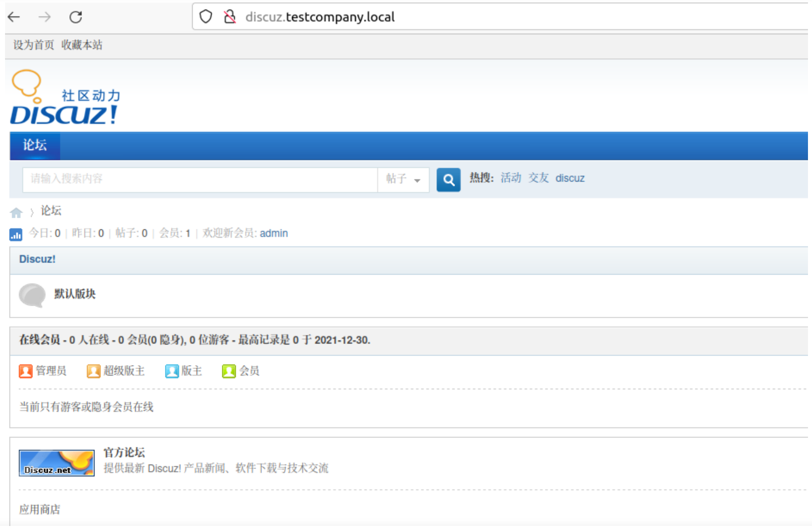Screen dimensions: 812x528
Task: Click the 提供最新 Discuz! 产品新闻 description
Action: tap(216, 469)
